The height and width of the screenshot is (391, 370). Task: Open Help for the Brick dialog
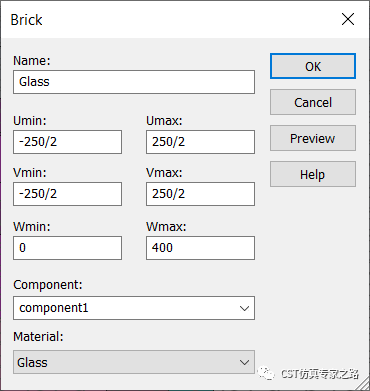click(x=313, y=174)
